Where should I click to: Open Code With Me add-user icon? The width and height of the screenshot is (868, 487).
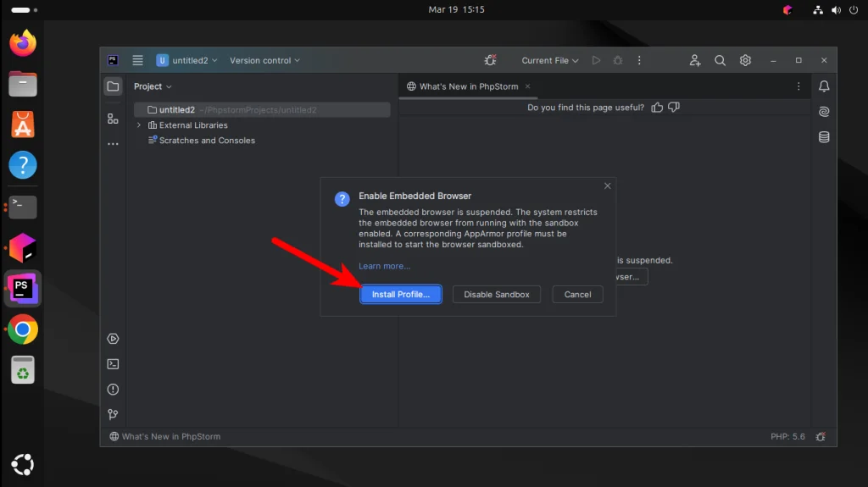point(695,60)
